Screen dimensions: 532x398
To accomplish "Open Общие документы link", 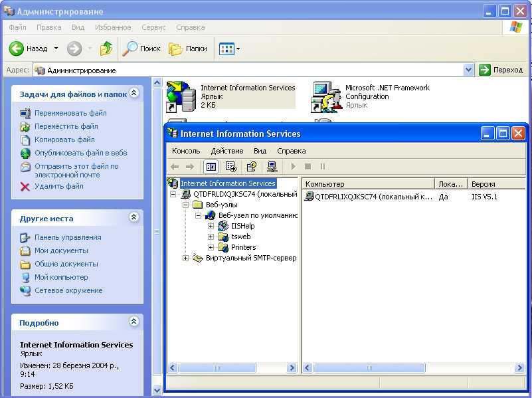I will tap(66, 264).
